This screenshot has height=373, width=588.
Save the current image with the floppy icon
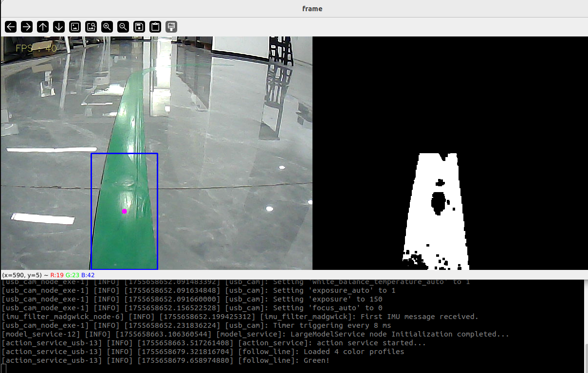pyautogui.click(x=139, y=27)
